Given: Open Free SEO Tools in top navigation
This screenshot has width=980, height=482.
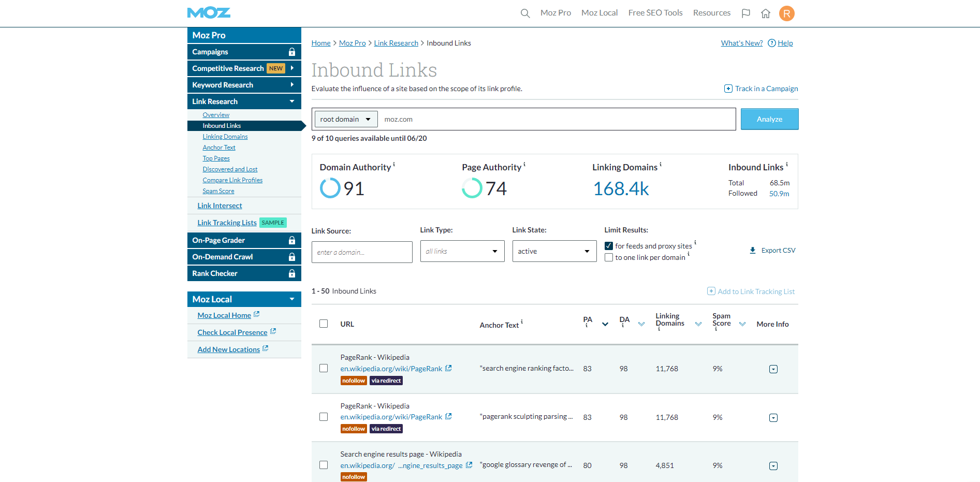Looking at the screenshot, I should (655, 13).
